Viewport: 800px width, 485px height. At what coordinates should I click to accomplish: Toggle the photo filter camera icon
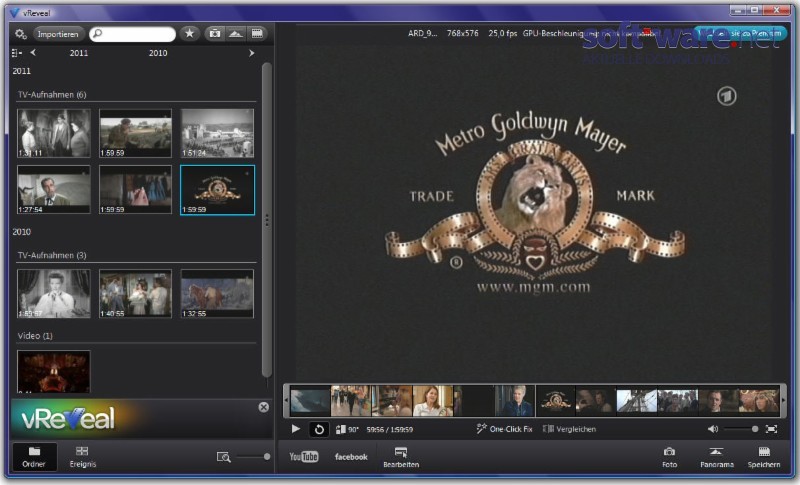215,34
